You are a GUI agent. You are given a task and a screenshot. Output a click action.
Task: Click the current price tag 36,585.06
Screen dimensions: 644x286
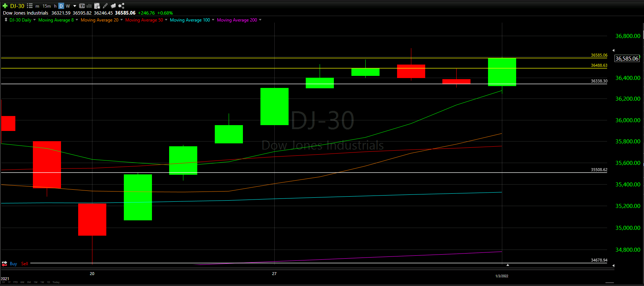pos(627,58)
